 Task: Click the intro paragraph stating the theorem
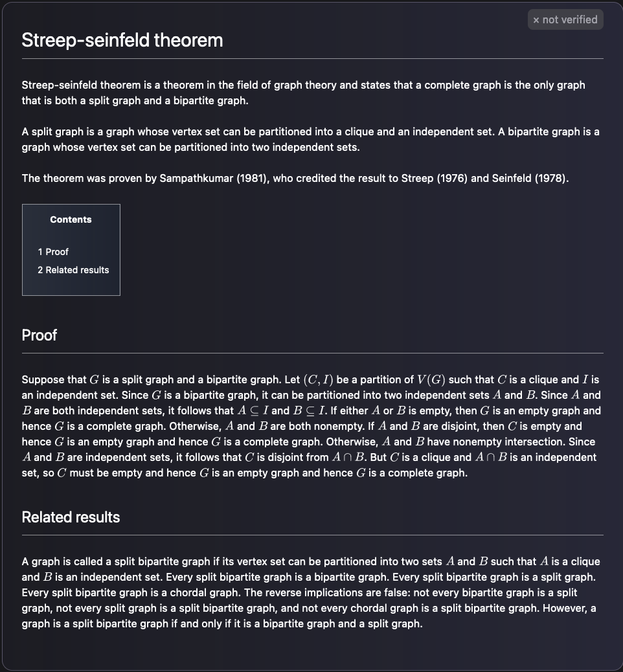(303, 93)
